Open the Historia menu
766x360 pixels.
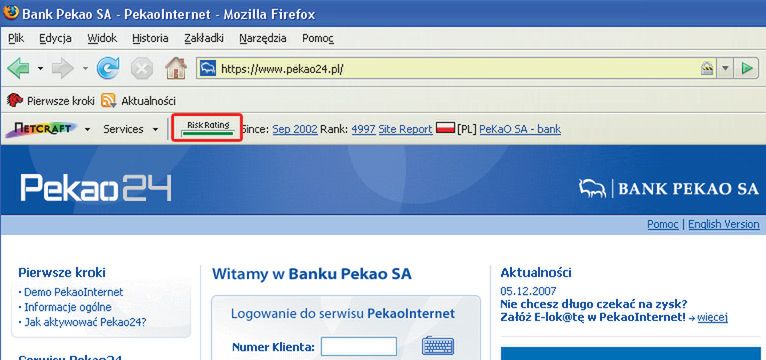click(150, 38)
